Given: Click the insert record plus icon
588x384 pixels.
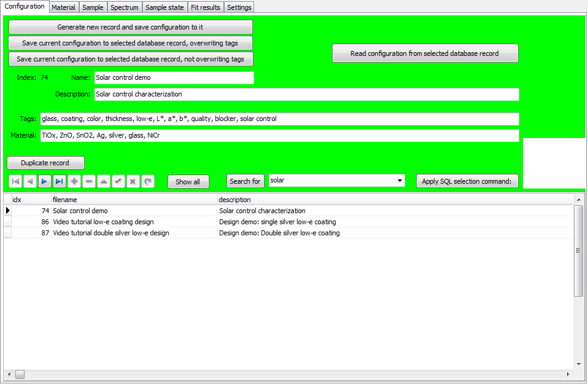Looking at the screenshot, I should (74, 181).
